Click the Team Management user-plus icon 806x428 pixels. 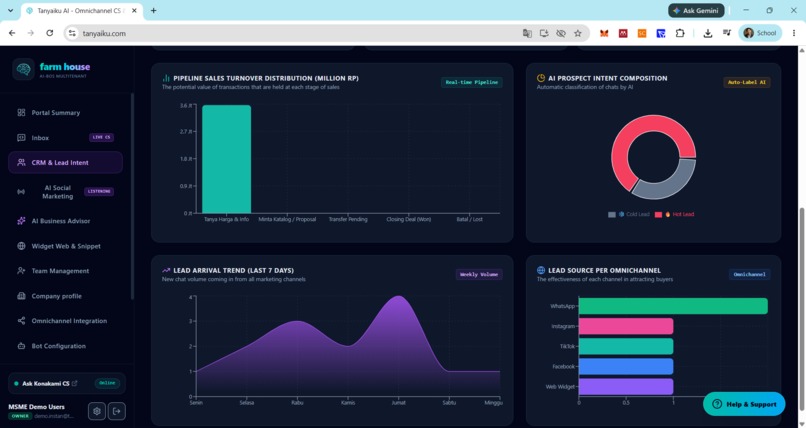[x=21, y=271]
